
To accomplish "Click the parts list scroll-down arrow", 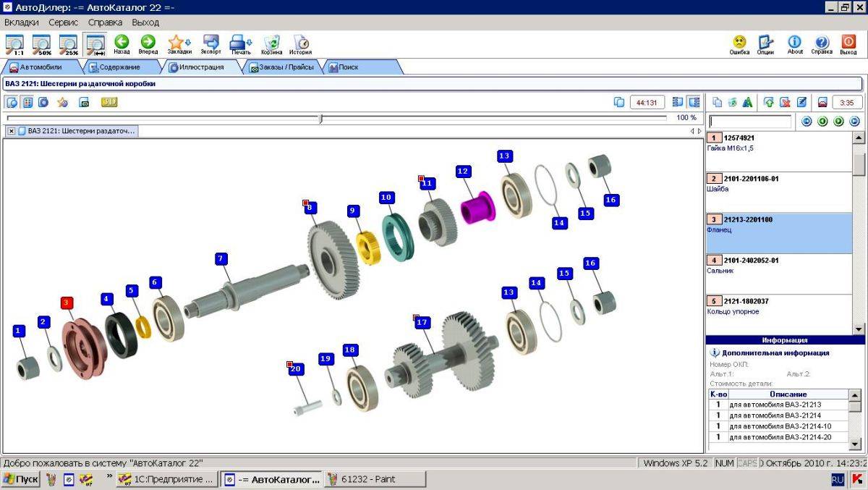I will 858,329.
